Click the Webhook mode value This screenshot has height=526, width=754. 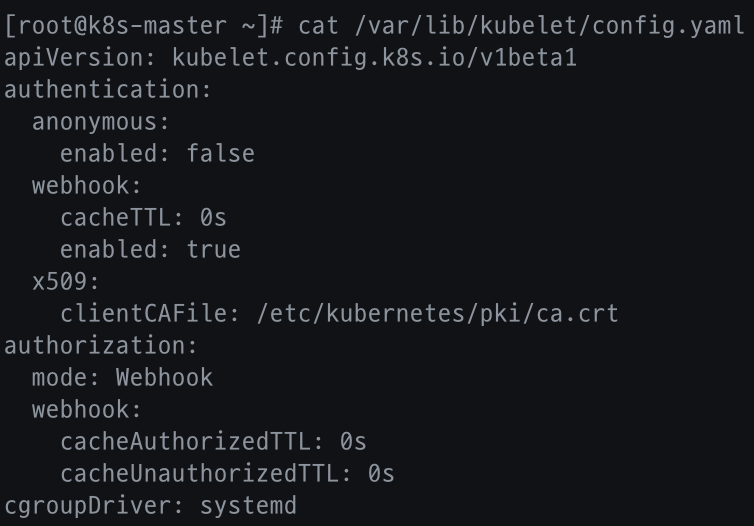coord(164,378)
